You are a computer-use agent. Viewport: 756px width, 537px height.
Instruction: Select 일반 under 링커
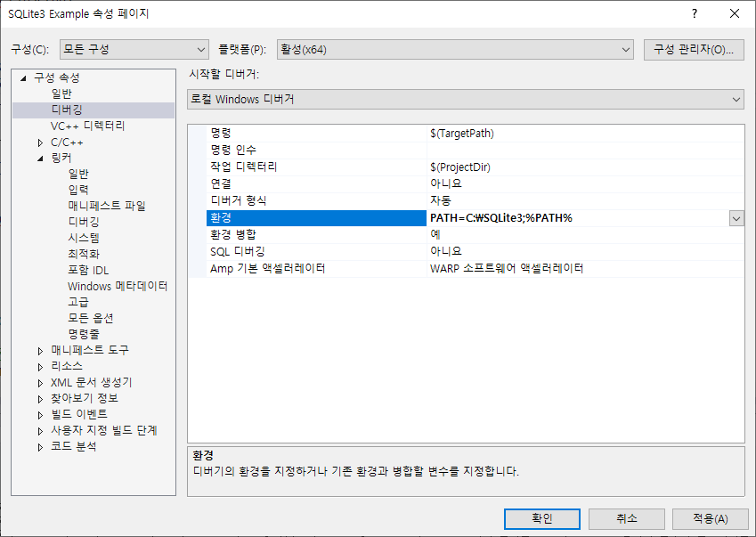pyautogui.click(x=78, y=174)
